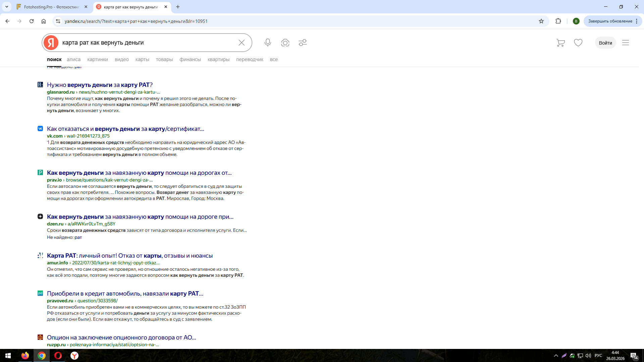Expand the tab search dropdown arrow
The height and width of the screenshot is (362, 644).
tap(7, 7)
